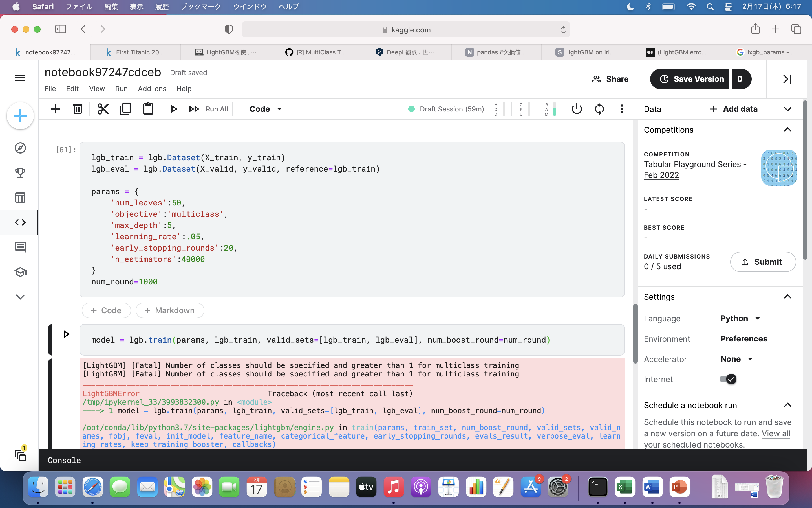Open Code brackets icon in sidebar
The height and width of the screenshot is (508, 812).
point(20,222)
